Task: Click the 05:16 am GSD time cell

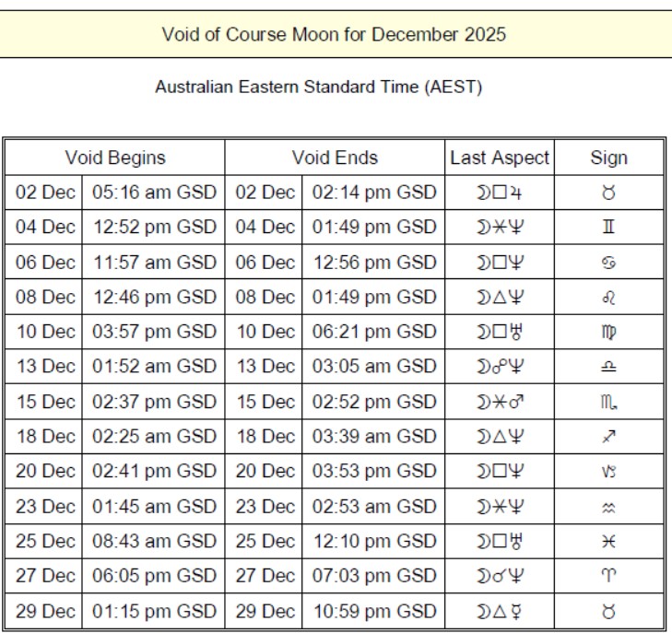Action: [154, 193]
